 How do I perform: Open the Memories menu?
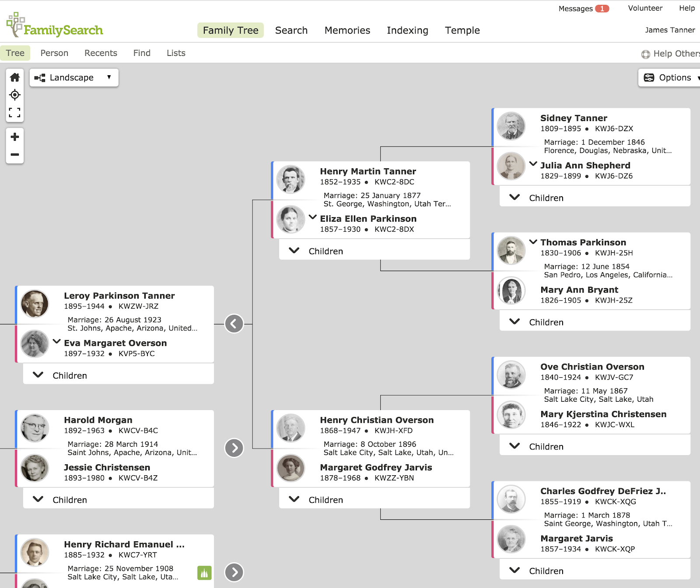[347, 30]
